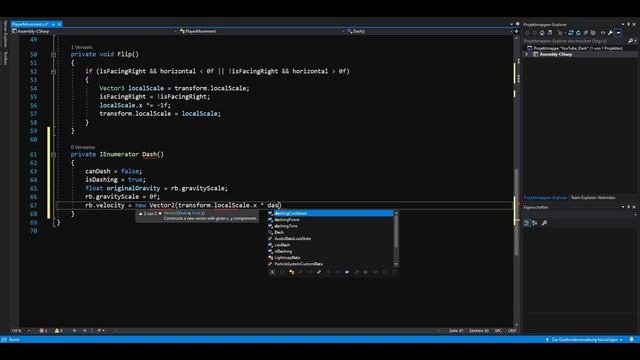Navigate backward arrow in editor bottom bar
Screen dimensions: 640x360
click(x=74, y=331)
